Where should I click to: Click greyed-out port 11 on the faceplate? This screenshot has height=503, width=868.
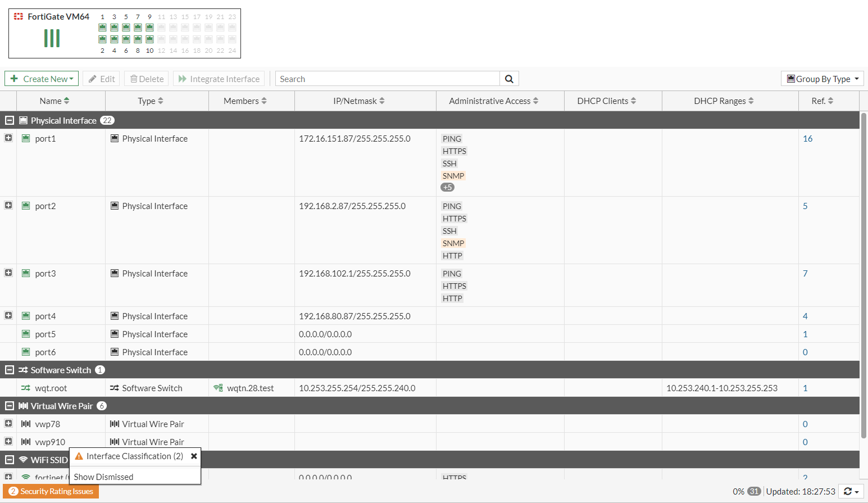point(161,28)
